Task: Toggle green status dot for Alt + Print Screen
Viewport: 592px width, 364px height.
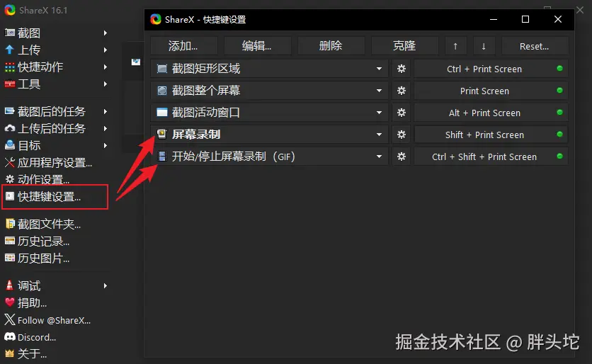Action: 559,112
